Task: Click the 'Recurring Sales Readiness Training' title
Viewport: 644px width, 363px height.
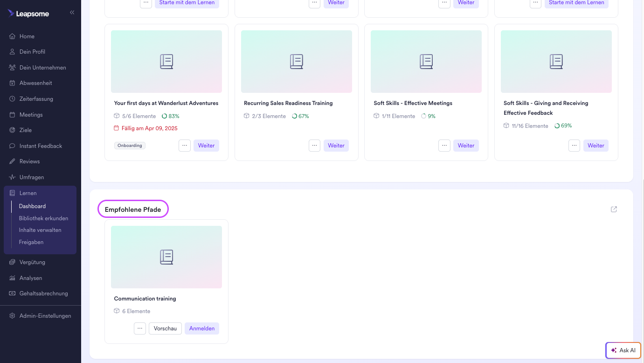Action: pos(288,103)
